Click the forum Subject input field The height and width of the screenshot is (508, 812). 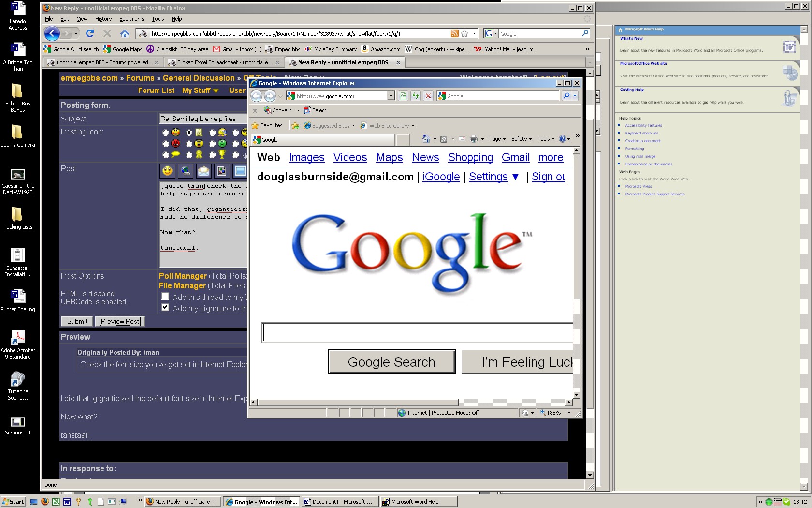click(x=203, y=119)
